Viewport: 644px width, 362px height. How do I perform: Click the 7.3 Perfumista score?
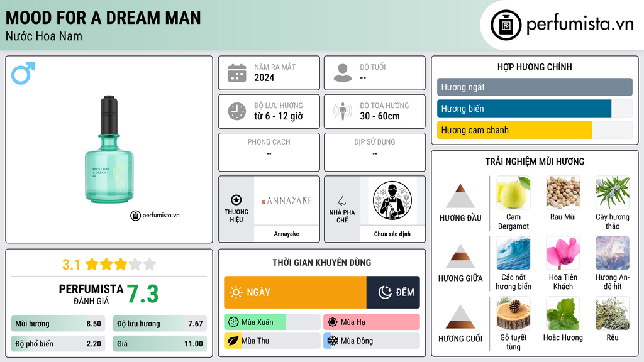(x=143, y=294)
